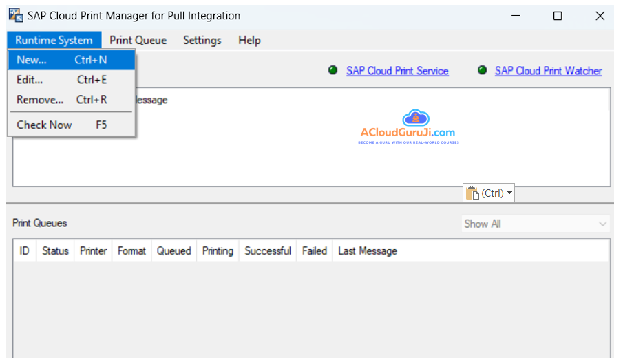Collapse the Runtime System menu
Image resolution: width=623 pixels, height=364 pixels.
(x=54, y=40)
